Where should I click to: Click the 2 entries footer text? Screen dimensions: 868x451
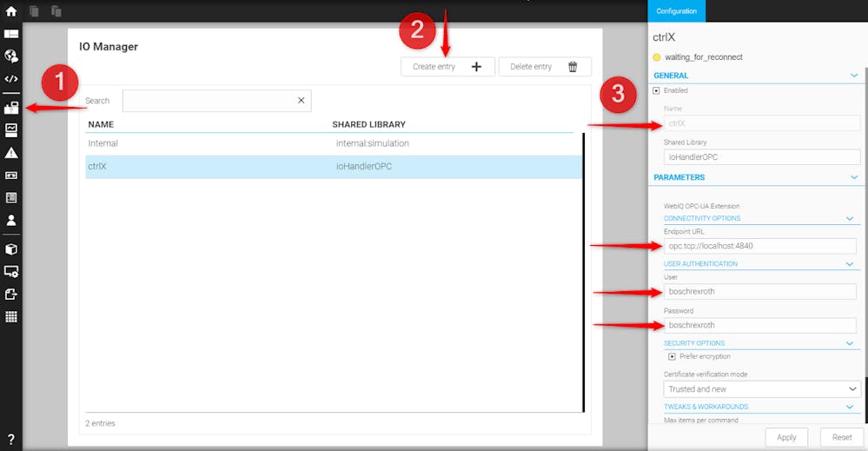coord(100,423)
